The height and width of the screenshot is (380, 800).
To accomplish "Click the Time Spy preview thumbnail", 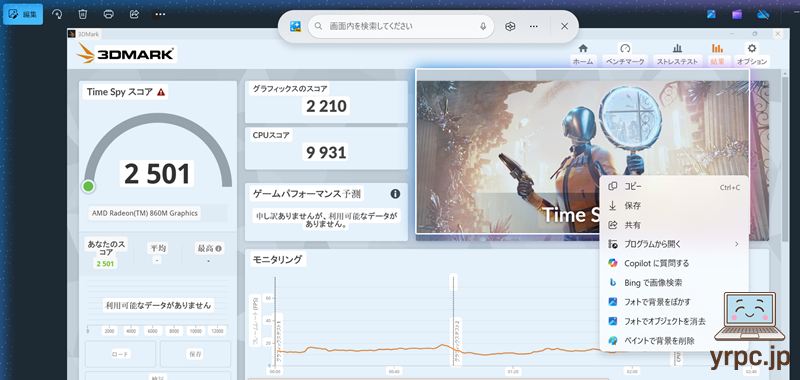I will point(582,151).
